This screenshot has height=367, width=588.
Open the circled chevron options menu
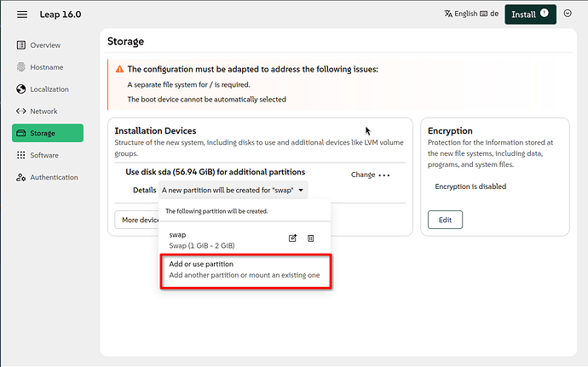pyautogui.click(x=568, y=14)
